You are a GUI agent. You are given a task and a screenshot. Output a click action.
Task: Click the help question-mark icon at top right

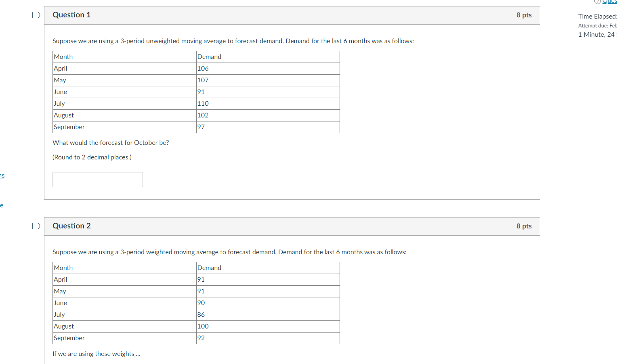(x=597, y=2)
